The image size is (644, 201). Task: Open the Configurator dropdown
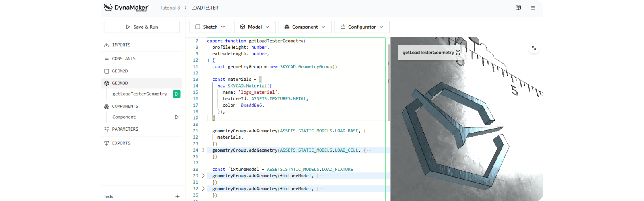pyautogui.click(x=361, y=27)
